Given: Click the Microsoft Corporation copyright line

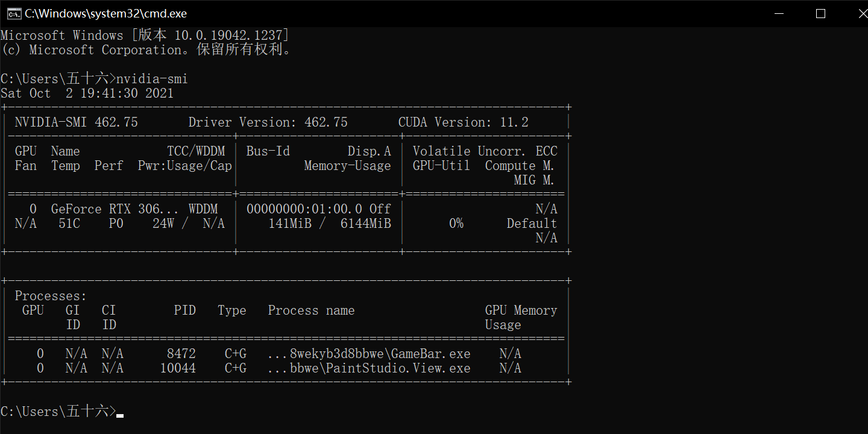Looking at the screenshot, I should pos(146,50).
